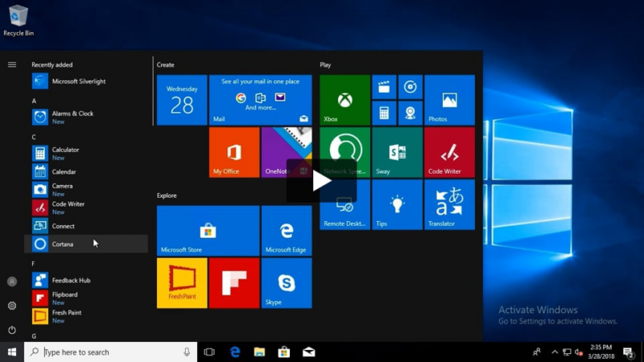Click the Power button icon

point(12,330)
